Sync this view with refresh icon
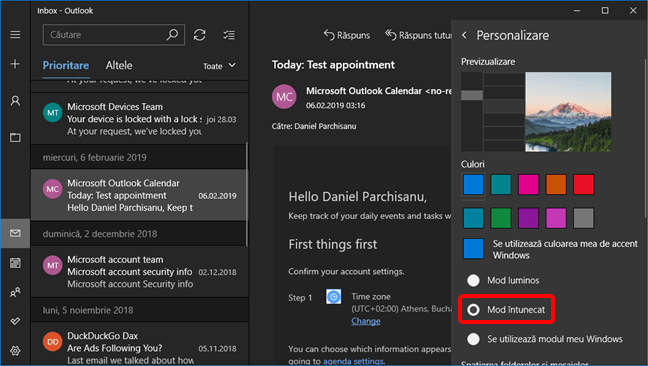The width and height of the screenshot is (648, 366). coord(200,35)
